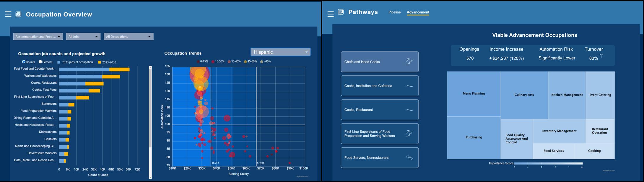The image size is (644, 182).
Task: Click the Cooking treemap tile
Action: [x=594, y=151]
